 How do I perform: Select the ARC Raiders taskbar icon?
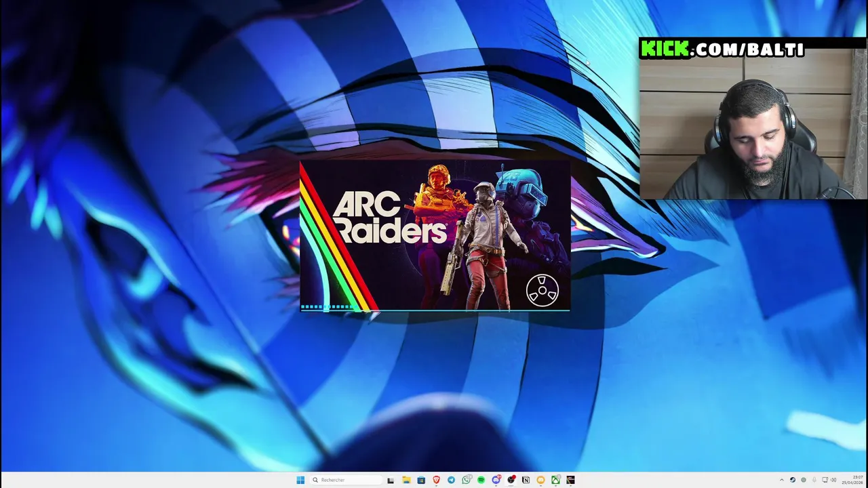click(570, 480)
